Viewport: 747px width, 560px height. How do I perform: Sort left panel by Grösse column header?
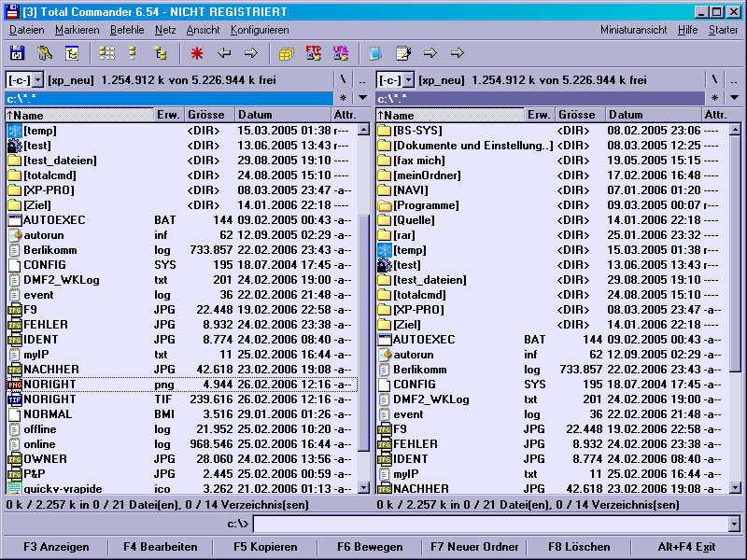[x=209, y=115]
